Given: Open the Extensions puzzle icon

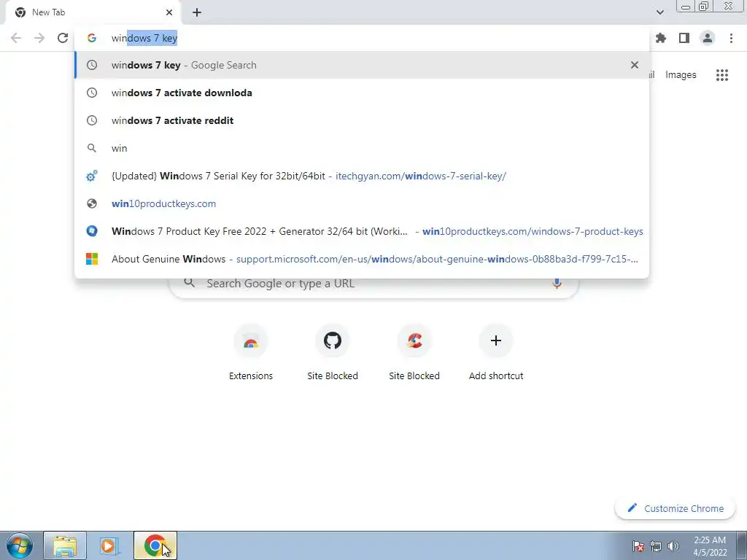Looking at the screenshot, I should [661, 38].
